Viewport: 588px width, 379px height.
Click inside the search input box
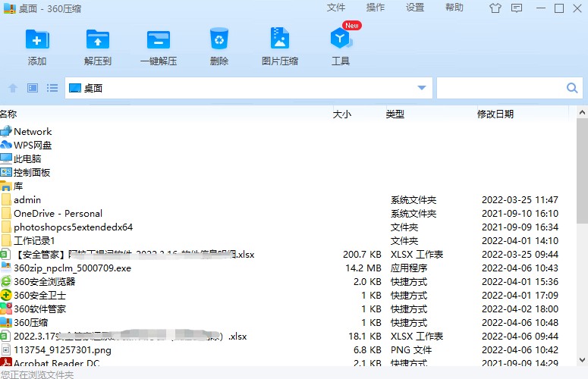501,88
